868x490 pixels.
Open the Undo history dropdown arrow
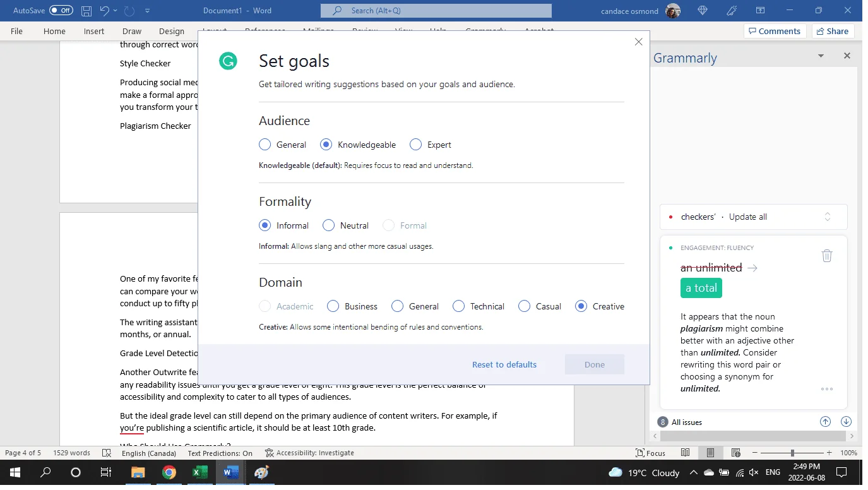click(x=115, y=11)
